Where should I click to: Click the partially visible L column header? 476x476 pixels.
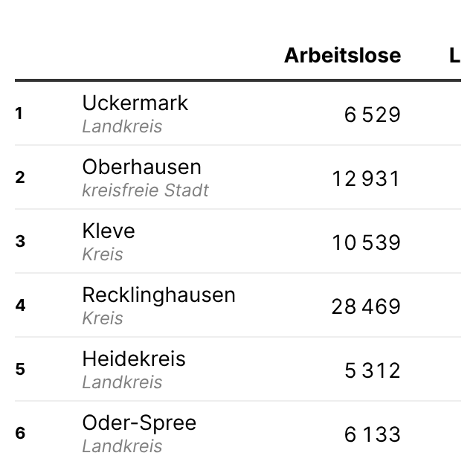[x=454, y=55]
